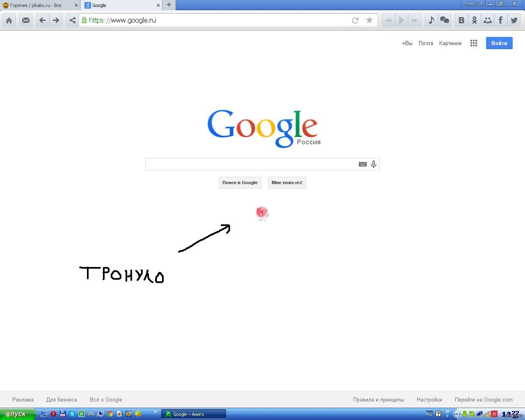The height and width of the screenshot is (420, 525).
Task: Expand the Амиго dropdown menu
Action: pos(473,3)
